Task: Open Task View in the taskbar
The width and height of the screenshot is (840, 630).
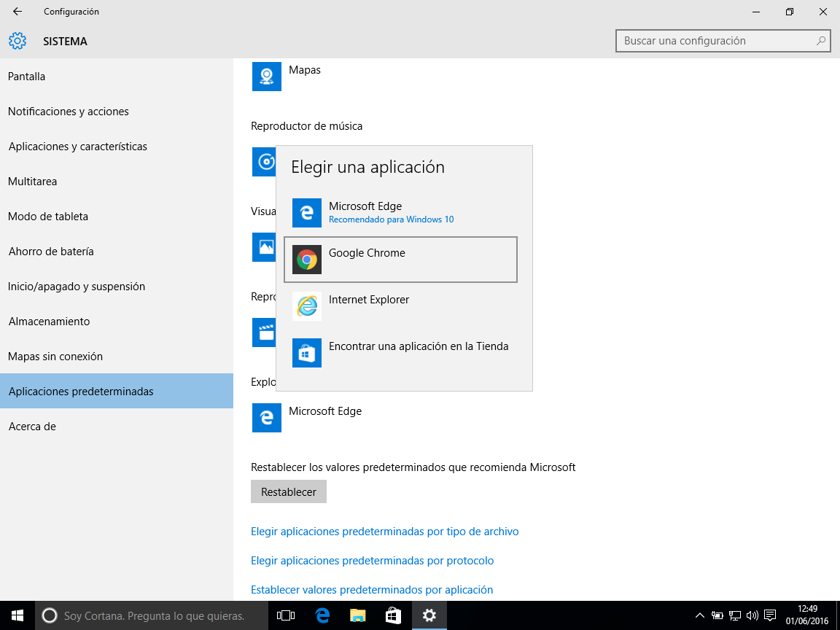Action: coord(286,615)
